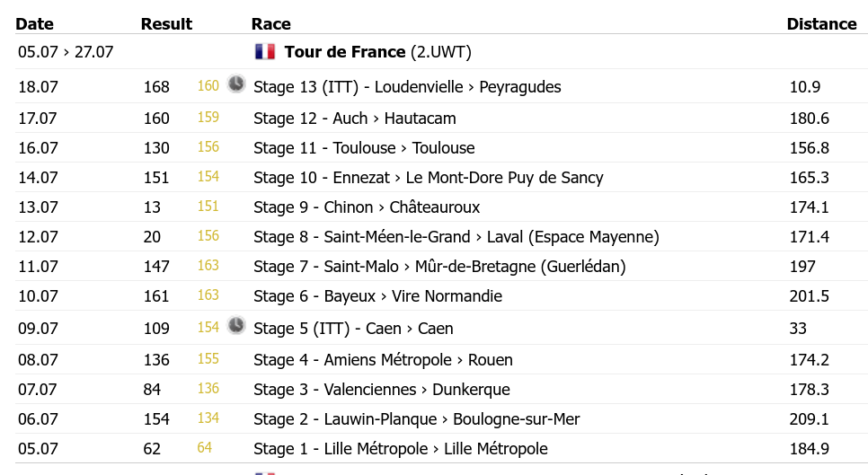Viewport: 868px width, 475px height.
Task: Open Stage 2 Lauwin-Planque › Boulogne-sur-Mer
Action: pos(416,419)
